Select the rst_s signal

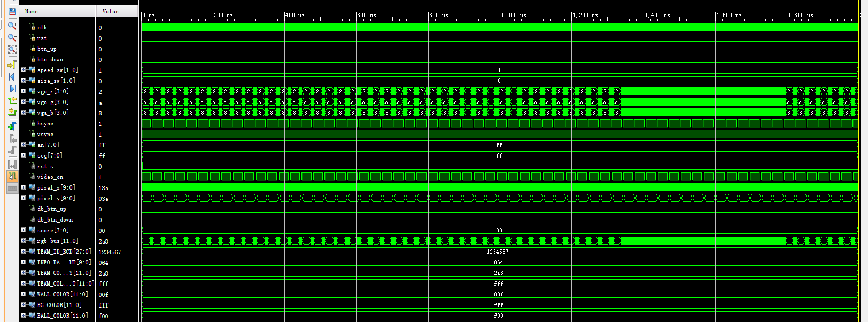45,166
